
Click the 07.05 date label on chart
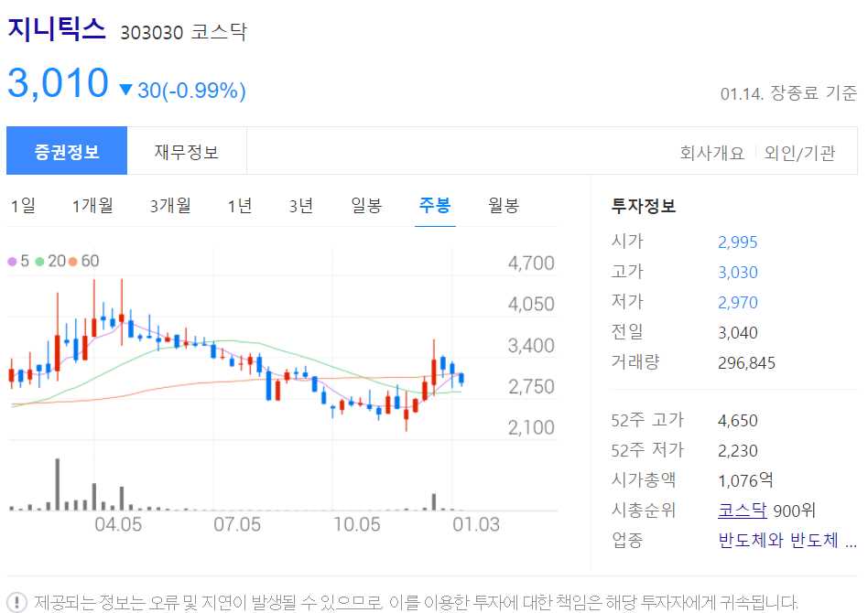237,524
